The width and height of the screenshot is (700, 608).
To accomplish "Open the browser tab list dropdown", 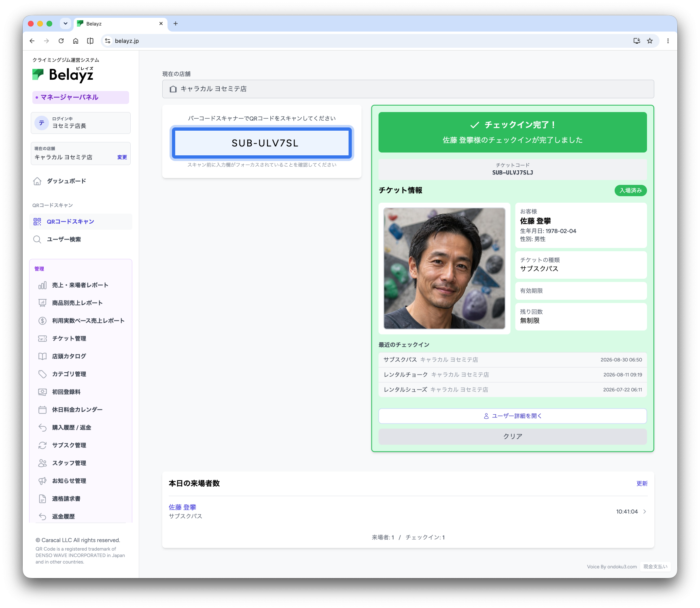I will [x=66, y=23].
